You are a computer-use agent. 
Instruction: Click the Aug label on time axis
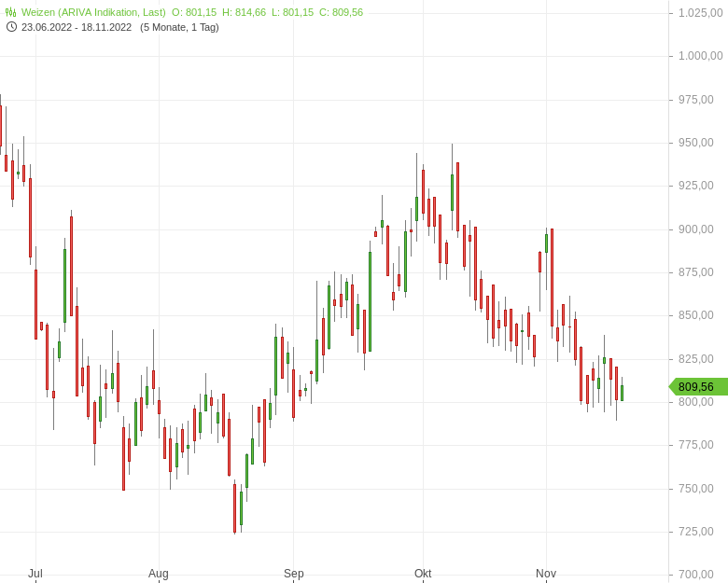[x=159, y=574]
